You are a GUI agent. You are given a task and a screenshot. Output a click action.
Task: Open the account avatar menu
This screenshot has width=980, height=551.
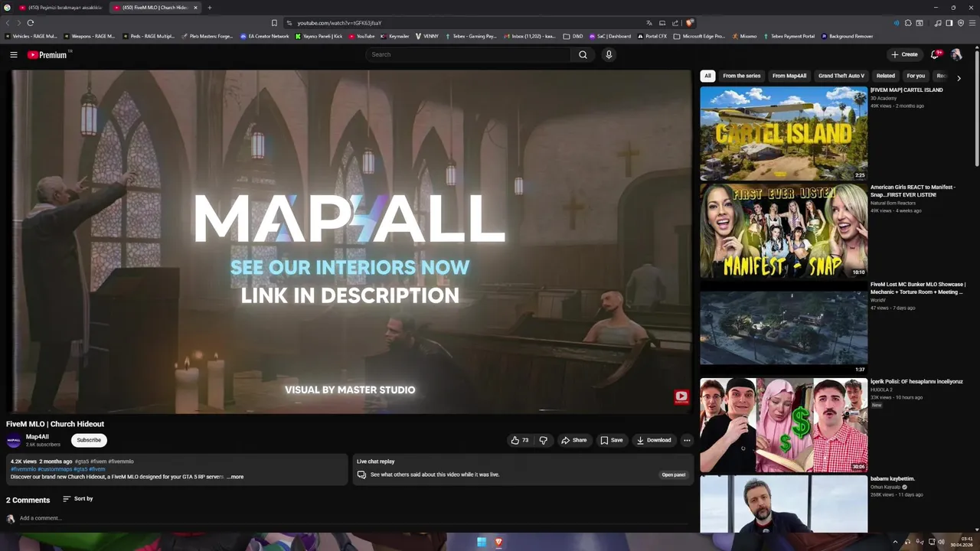[956, 54]
